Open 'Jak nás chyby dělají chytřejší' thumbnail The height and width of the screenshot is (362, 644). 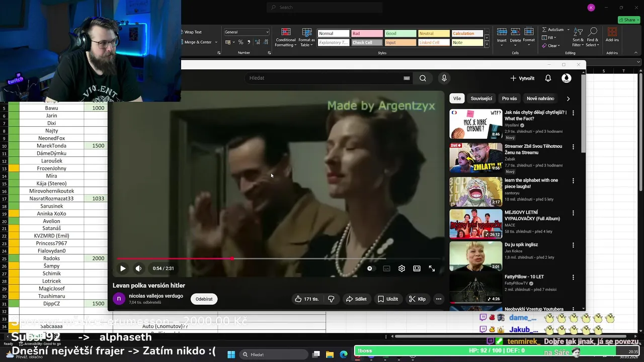tap(475, 124)
